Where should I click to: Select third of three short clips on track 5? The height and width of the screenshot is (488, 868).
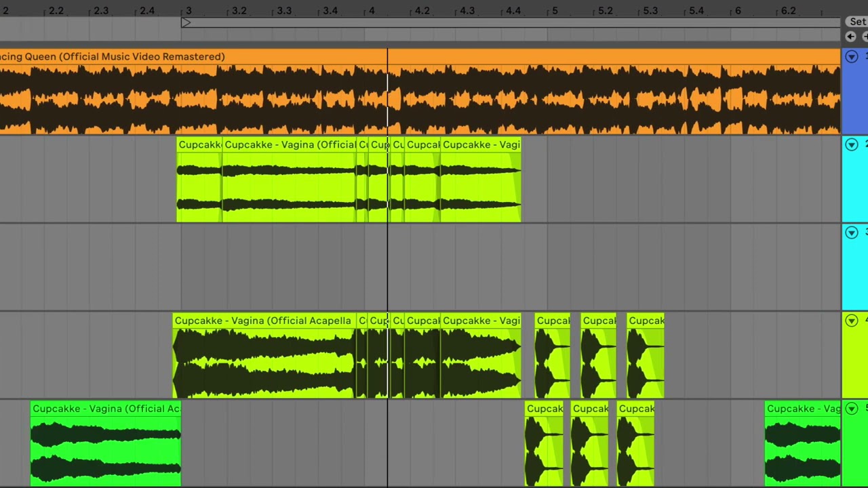tap(636, 444)
